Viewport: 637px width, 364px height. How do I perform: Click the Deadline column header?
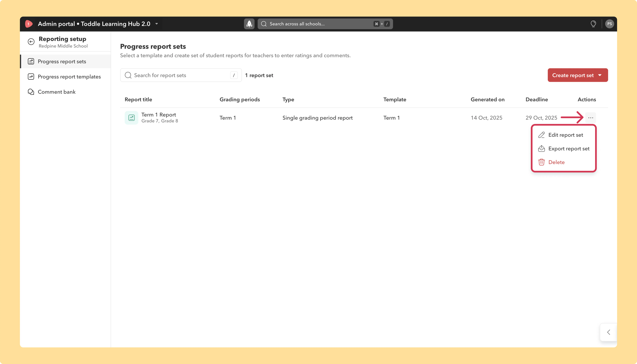tap(537, 99)
